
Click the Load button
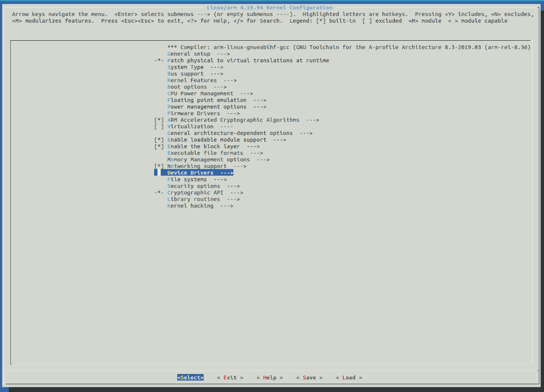click(x=349, y=378)
